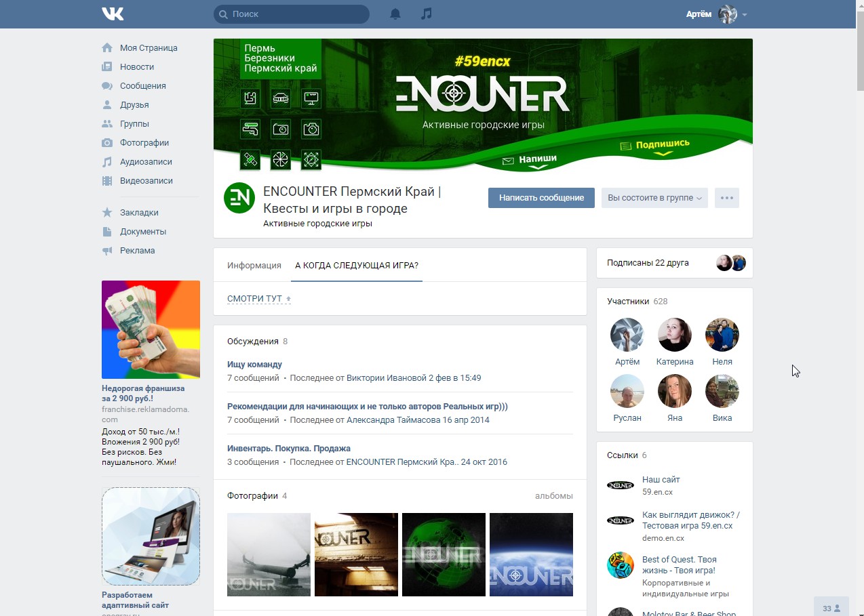Open member Неля's avatar
The width and height of the screenshot is (864, 616).
pos(722,335)
